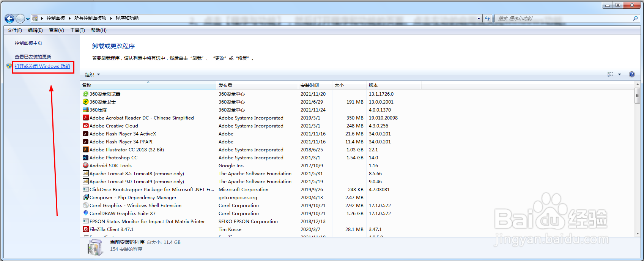This screenshot has width=644, height=261.
Task: Open 打开或关闭 Windows 功能 link
Action: click(42, 66)
